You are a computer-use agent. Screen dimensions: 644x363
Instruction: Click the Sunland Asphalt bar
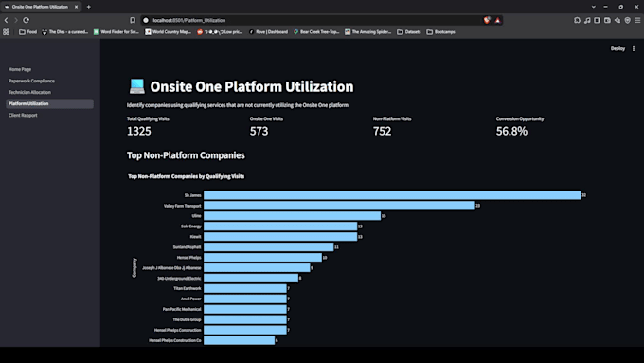(269, 247)
